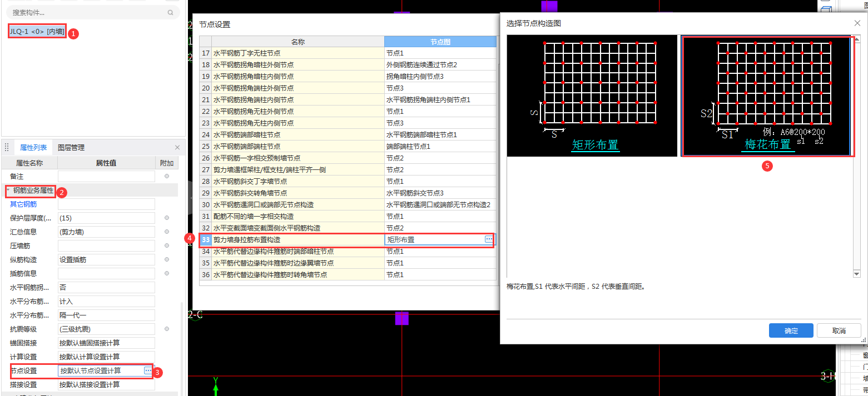868x396 pixels.
Task: Click 计算设置 value 按默认计算设置计算
Action: pyautogui.click(x=106, y=357)
